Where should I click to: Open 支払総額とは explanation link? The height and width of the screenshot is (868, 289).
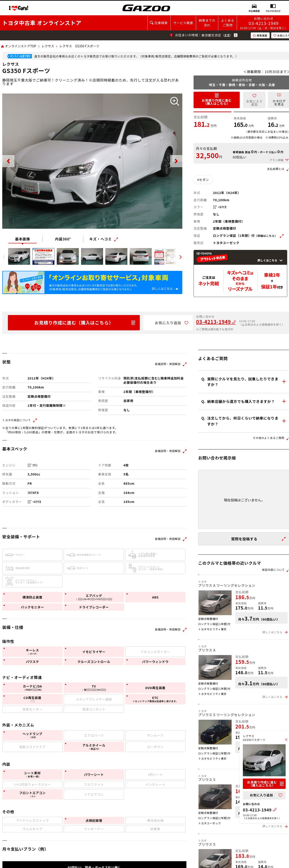click(278, 169)
